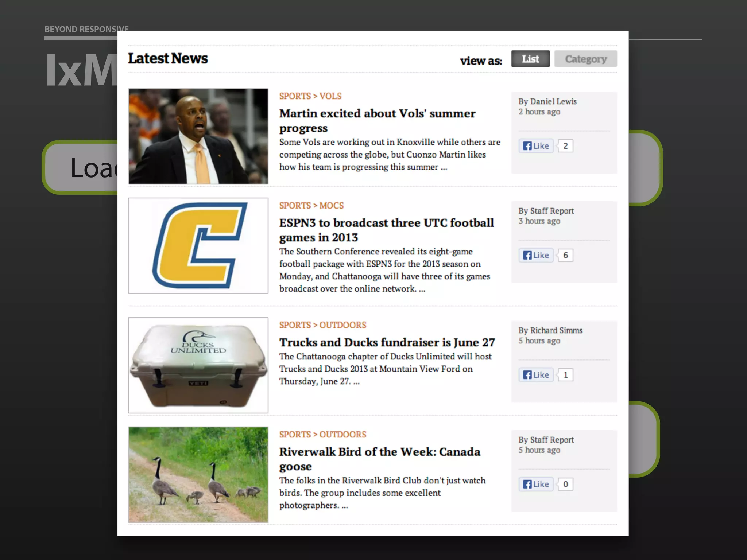Like the Trucks and Ducks fundraiser article
Image resolution: width=747 pixels, height=560 pixels.
pos(536,375)
